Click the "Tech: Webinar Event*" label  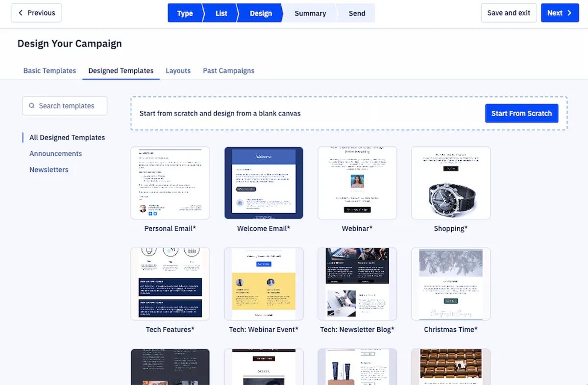click(264, 330)
